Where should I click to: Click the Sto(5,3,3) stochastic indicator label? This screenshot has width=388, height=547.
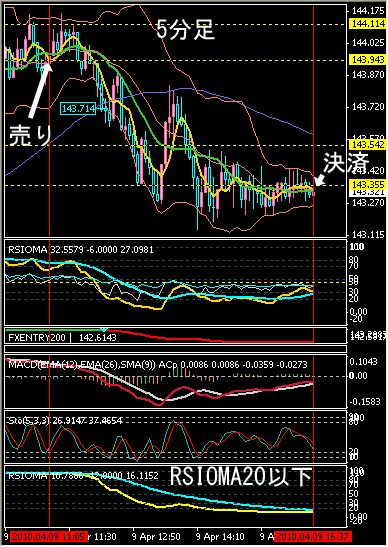(65, 421)
